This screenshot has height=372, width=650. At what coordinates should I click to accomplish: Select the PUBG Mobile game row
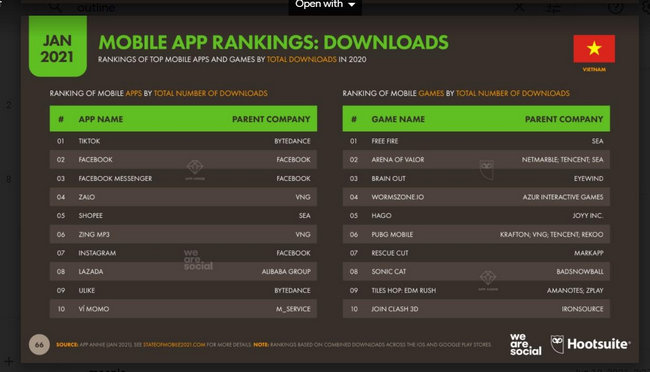click(x=476, y=234)
